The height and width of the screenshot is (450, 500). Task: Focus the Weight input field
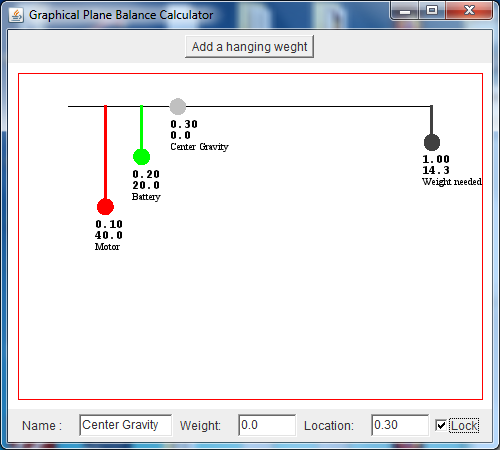(267, 425)
